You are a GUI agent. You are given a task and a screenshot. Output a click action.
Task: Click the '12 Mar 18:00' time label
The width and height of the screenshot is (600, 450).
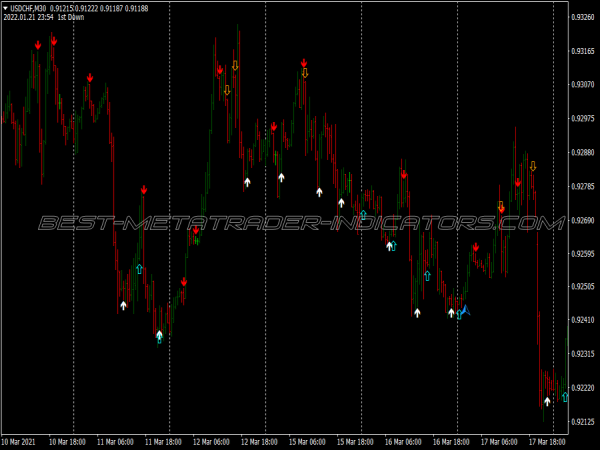pyautogui.click(x=259, y=442)
